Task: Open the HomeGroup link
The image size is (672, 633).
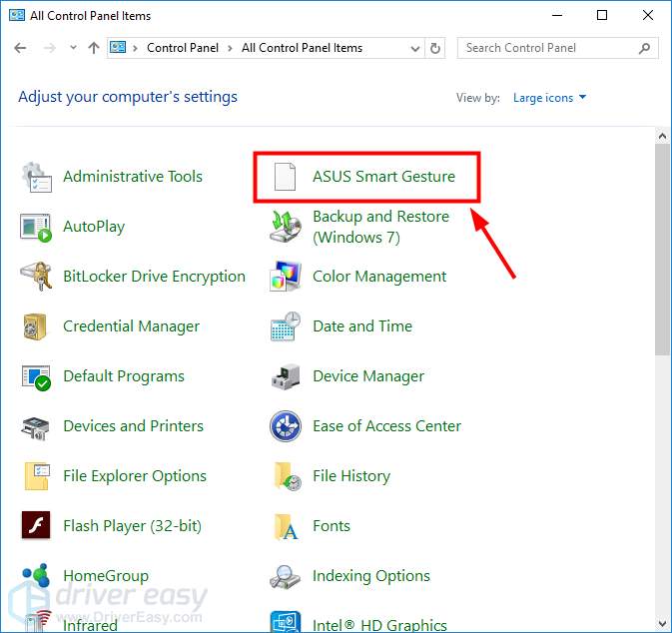Action: coord(106,576)
